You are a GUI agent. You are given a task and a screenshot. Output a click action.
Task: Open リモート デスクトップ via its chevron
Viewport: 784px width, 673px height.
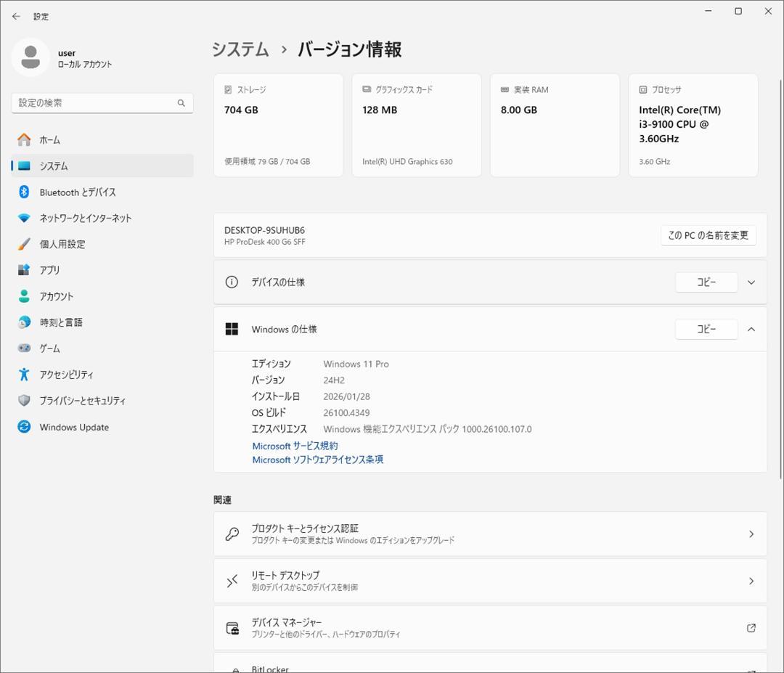point(751,581)
